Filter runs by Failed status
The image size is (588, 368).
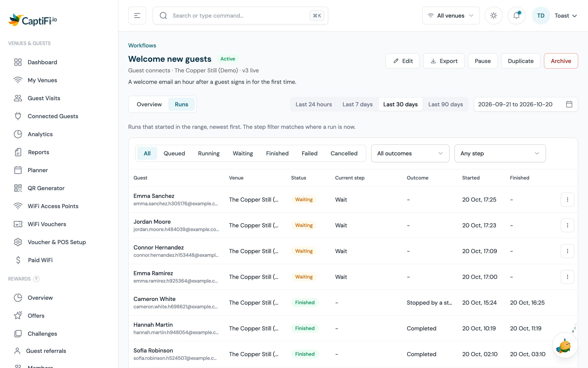(x=310, y=153)
